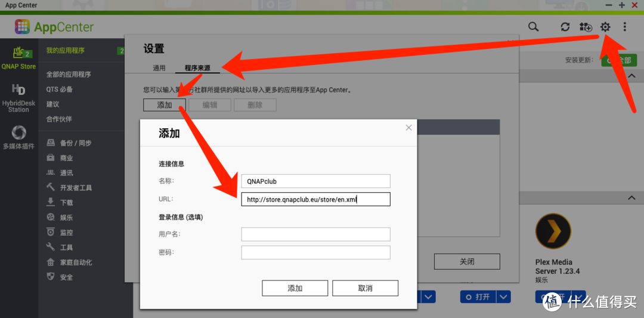Click the URL input field

316,199
